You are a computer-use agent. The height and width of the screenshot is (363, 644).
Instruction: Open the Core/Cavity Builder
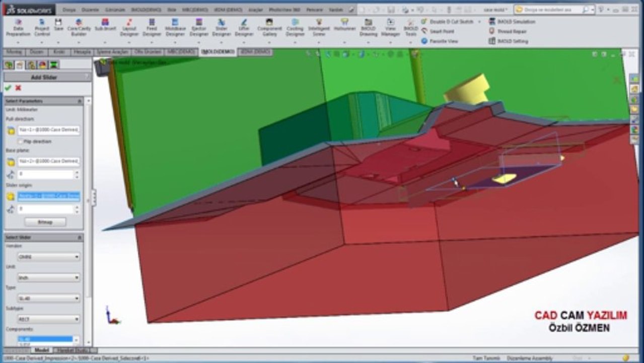click(x=79, y=28)
